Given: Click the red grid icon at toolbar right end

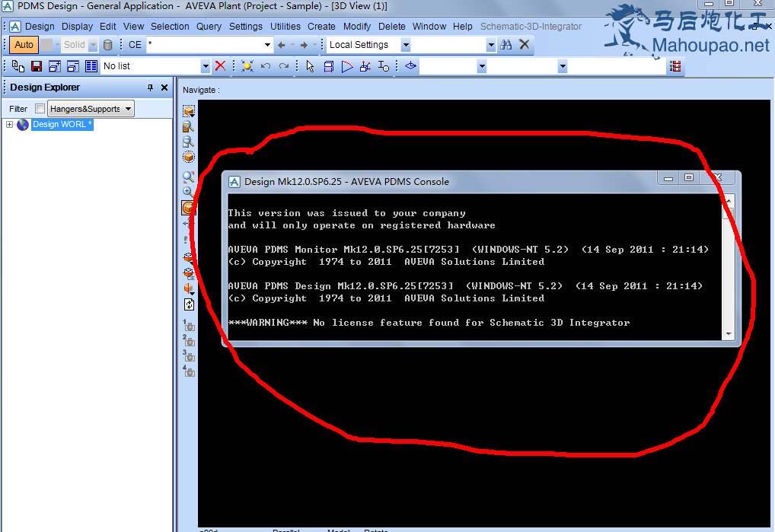Looking at the screenshot, I should pos(675,66).
